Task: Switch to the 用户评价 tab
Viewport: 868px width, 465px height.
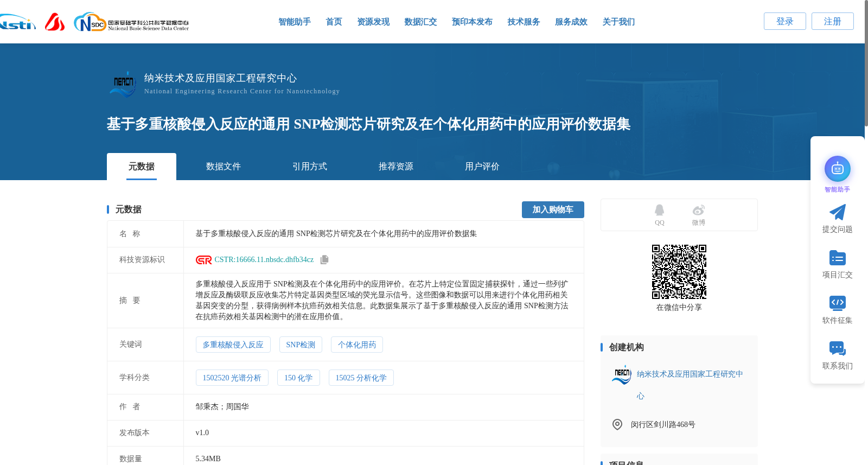Action: click(x=482, y=167)
